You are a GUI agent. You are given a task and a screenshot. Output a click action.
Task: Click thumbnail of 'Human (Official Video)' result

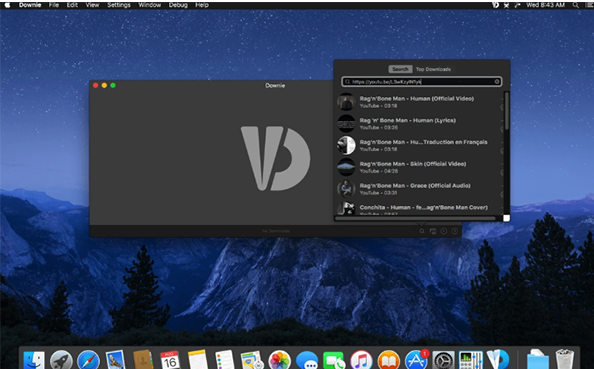coord(346,102)
